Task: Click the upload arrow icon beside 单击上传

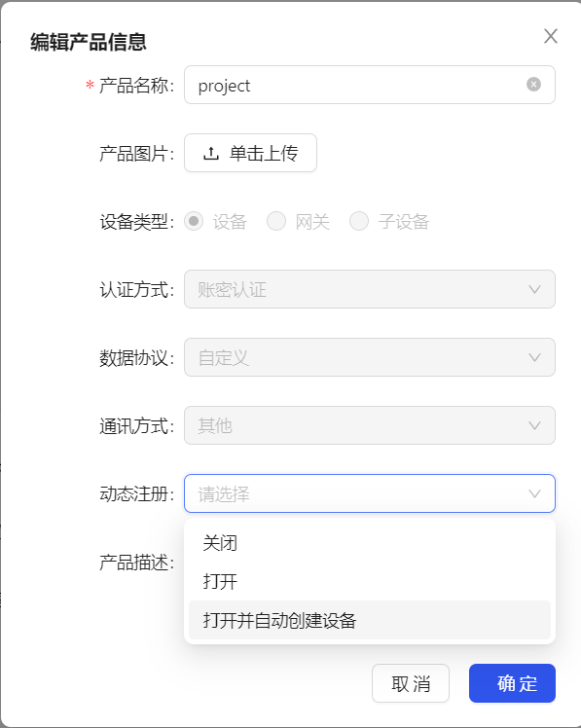Action: pos(211,153)
